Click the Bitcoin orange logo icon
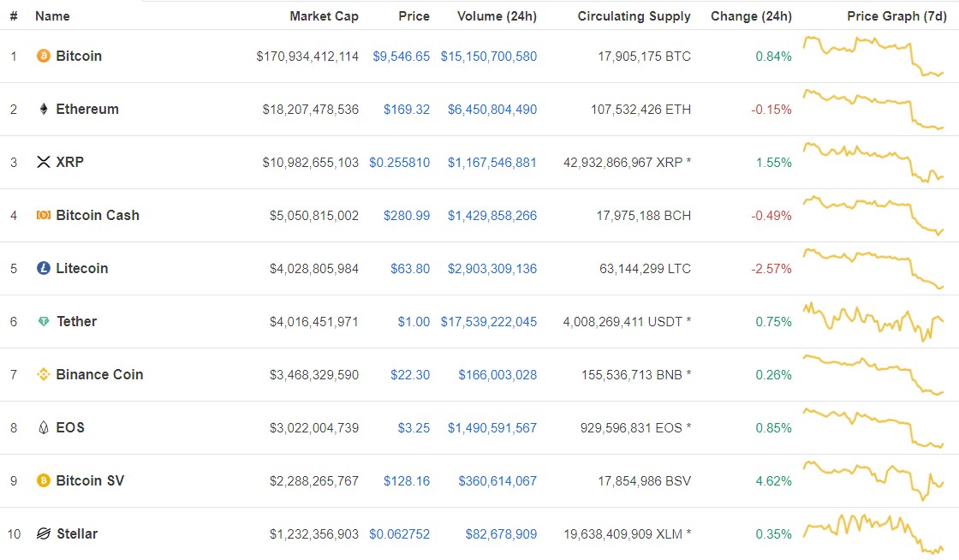 43,56
